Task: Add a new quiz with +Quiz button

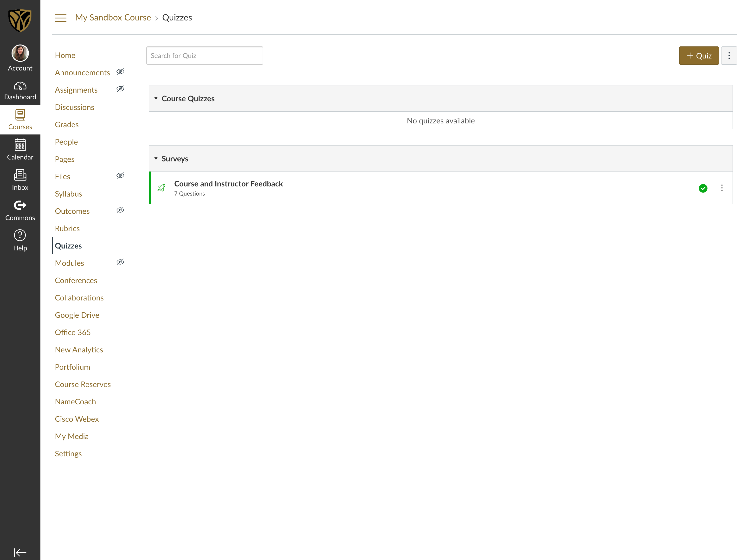Action: (699, 56)
